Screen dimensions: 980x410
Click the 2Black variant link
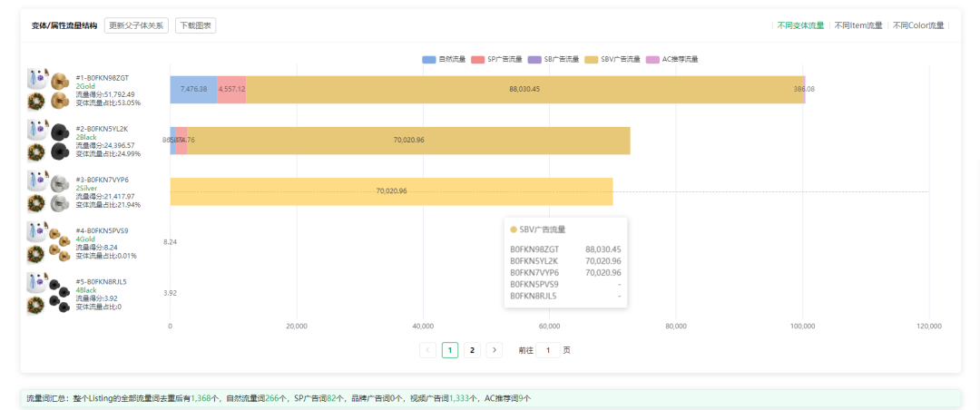pyautogui.click(x=86, y=137)
